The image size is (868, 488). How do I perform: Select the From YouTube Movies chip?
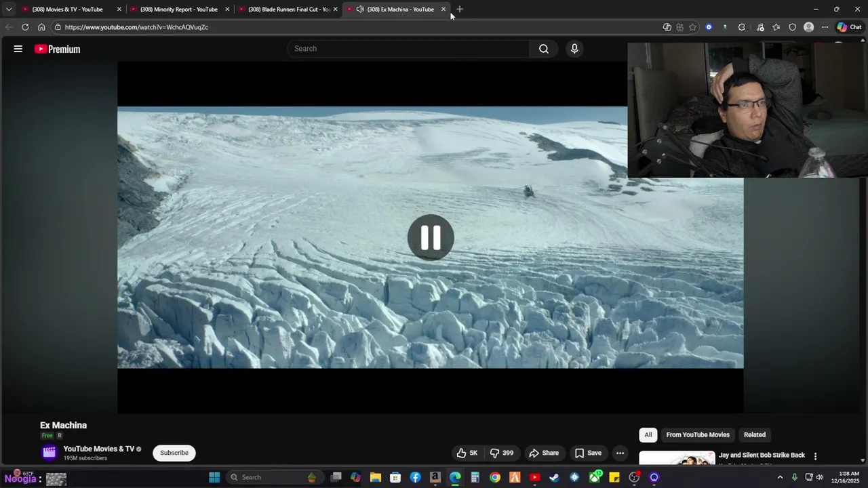698,435
